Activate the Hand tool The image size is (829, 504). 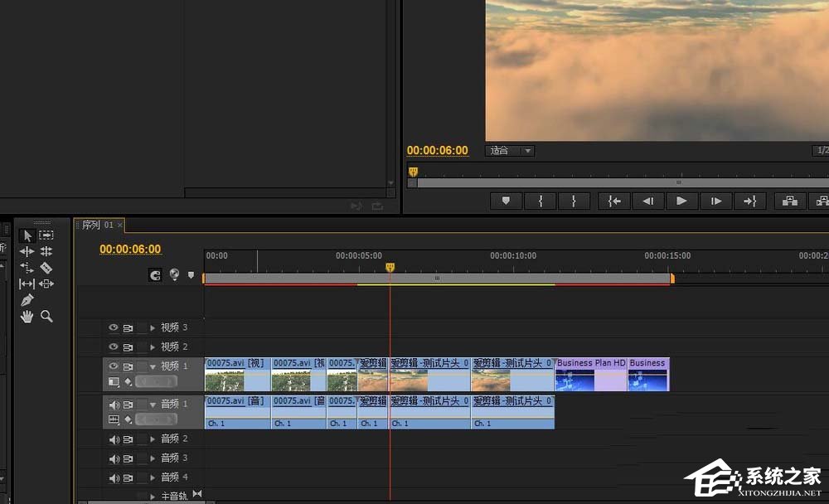(x=27, y=317)
